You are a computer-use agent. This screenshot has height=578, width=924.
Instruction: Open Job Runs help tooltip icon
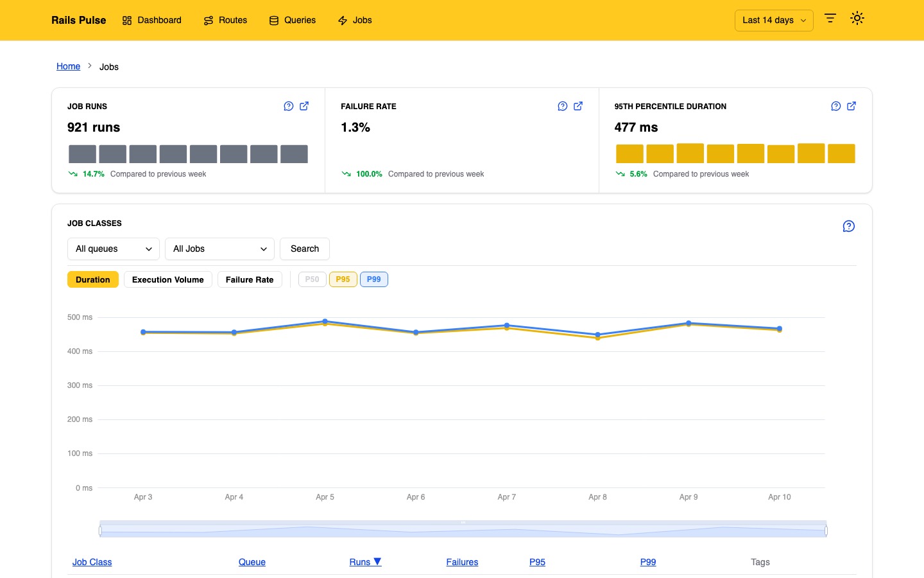pos(288,106)
